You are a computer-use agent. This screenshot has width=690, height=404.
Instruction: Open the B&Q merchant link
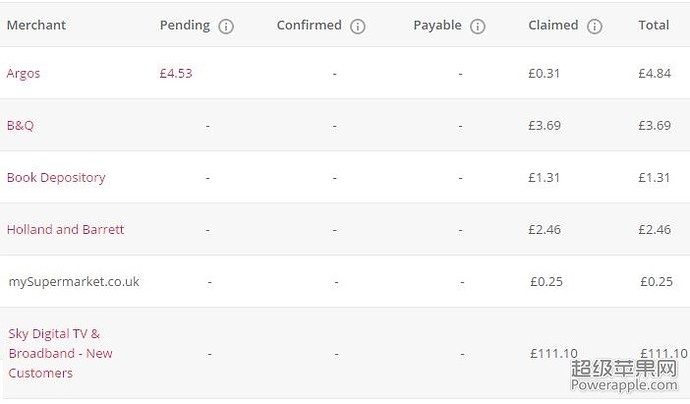pyautogui.click(x=20, y=125)
